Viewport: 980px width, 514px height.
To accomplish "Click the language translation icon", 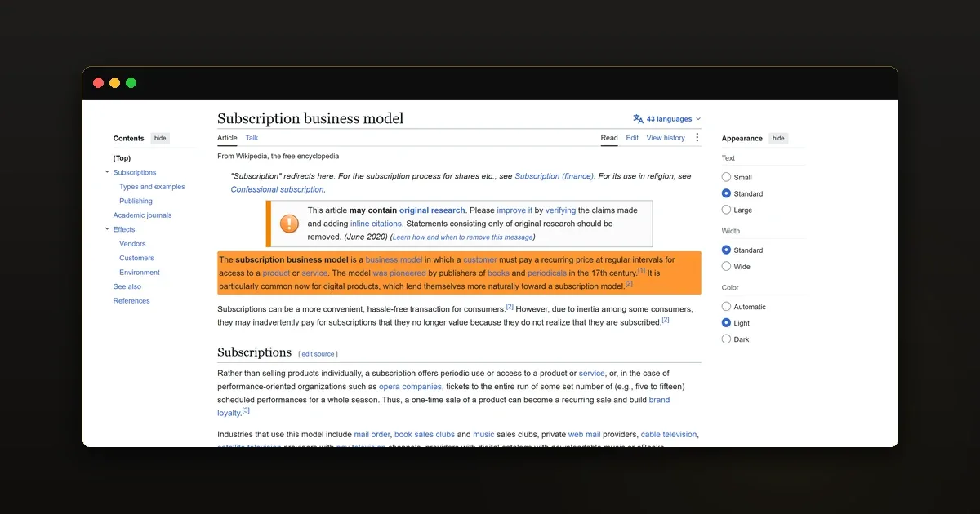I will [638, 119].
